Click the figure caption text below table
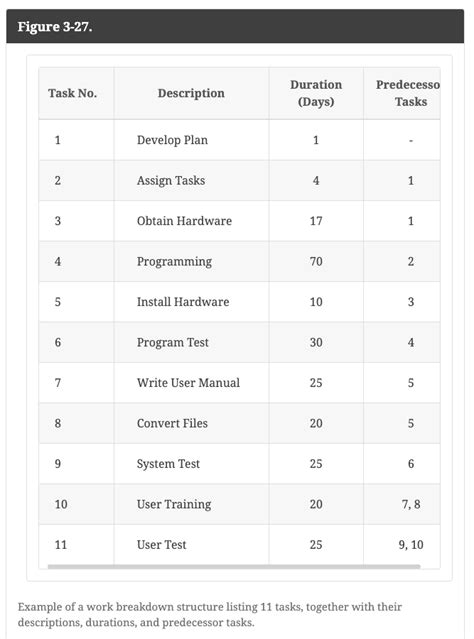 tap(209, 615)
